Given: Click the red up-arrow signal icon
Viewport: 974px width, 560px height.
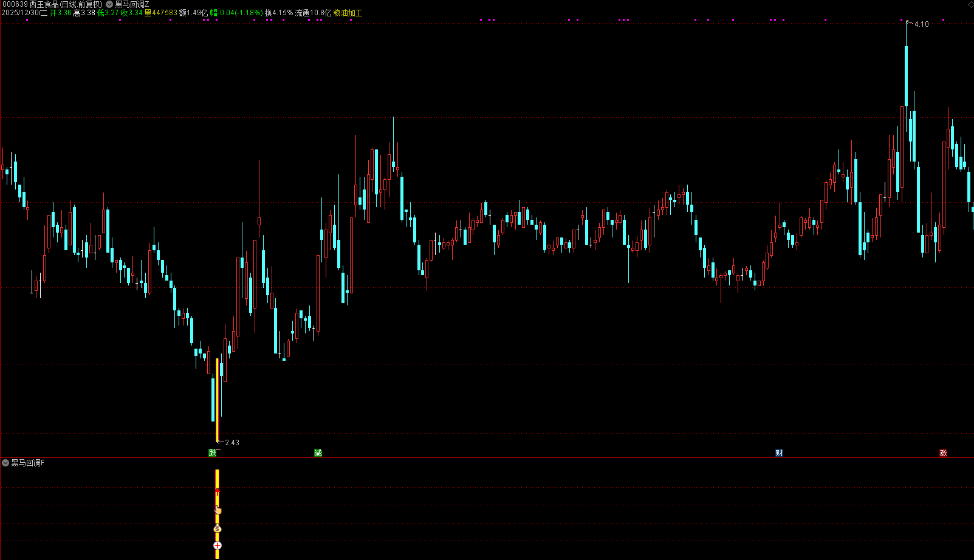Looking at the screenshot, I should [x=217, y=491].
